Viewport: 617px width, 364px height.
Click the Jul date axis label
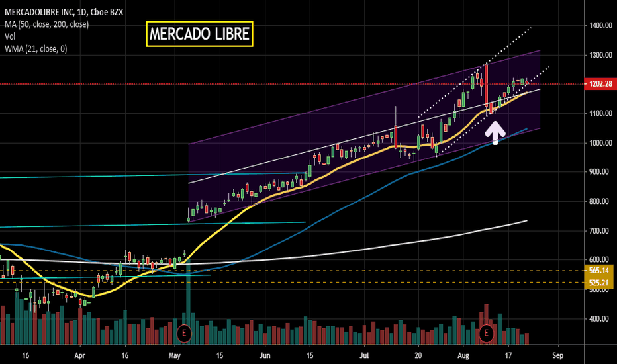pyautogui.click(x=364, y=356)
